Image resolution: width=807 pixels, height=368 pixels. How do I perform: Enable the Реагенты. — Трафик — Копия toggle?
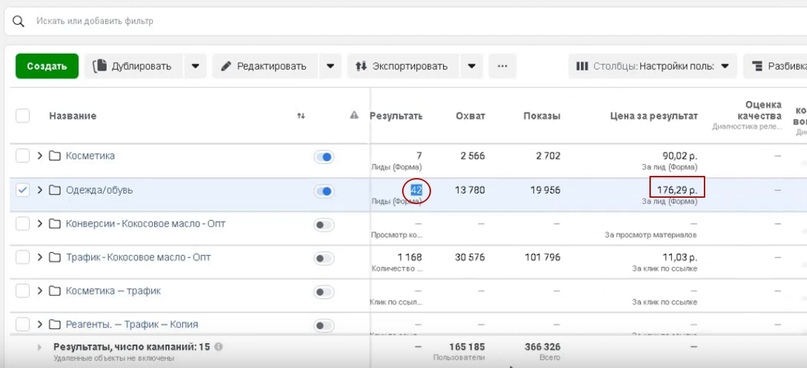tap(324, 326)
